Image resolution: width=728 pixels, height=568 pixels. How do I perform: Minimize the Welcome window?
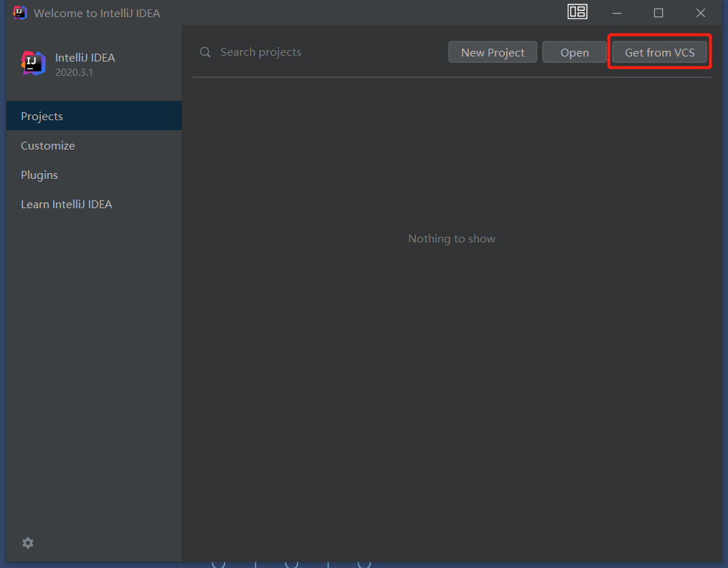click(x=616, y=13)
